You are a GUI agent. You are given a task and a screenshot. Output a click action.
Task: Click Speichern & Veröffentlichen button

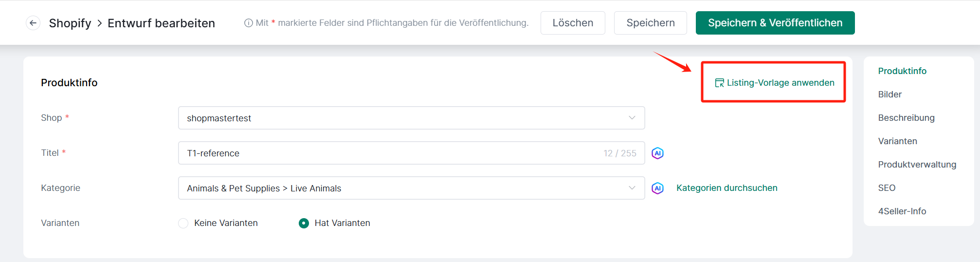[775, 23]
